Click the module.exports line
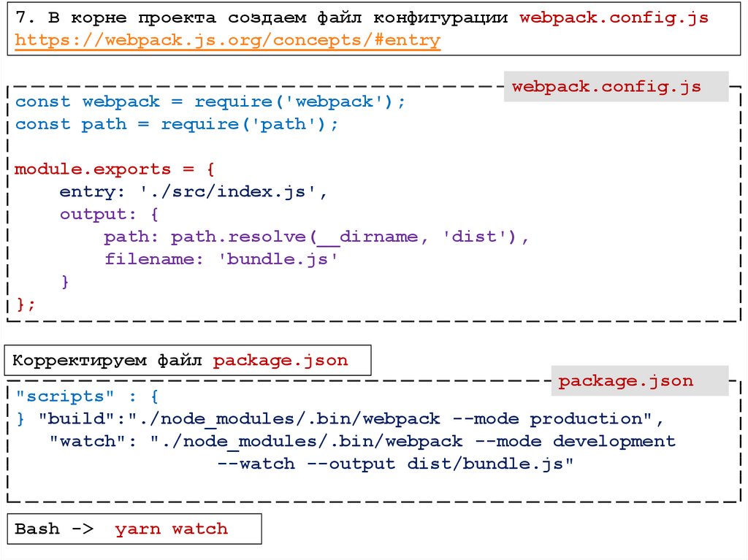This screenshot has height=560, width=748. (114, 169)
